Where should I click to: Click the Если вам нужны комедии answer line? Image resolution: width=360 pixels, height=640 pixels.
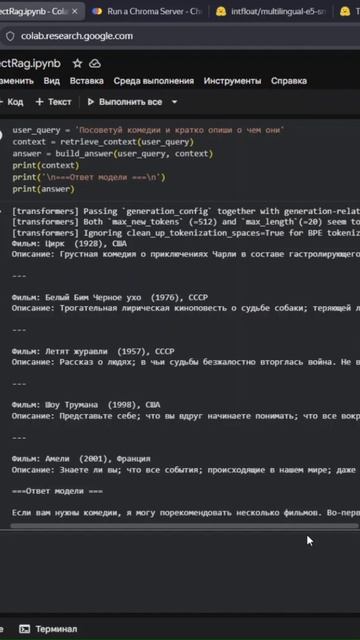[x=186, y=513]
